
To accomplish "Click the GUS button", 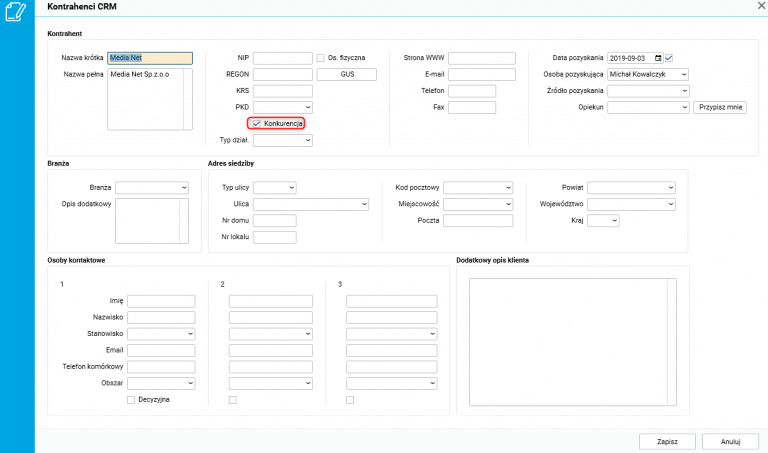I will coord(347,74).
